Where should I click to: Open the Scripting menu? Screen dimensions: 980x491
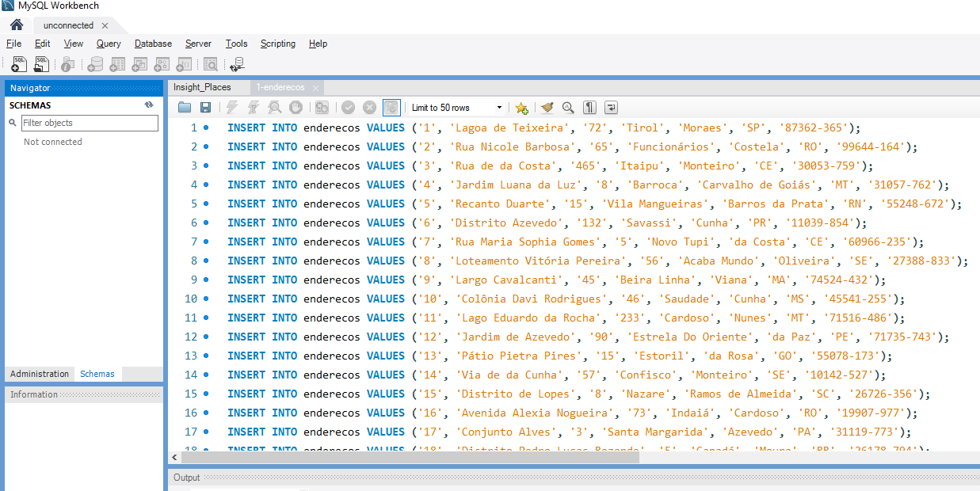pos(277,44)
